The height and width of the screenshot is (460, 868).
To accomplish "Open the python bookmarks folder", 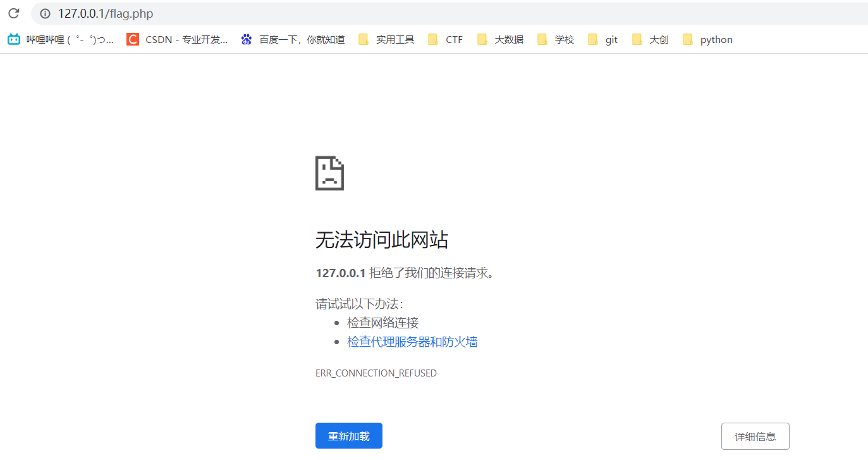I will (687, 39).
